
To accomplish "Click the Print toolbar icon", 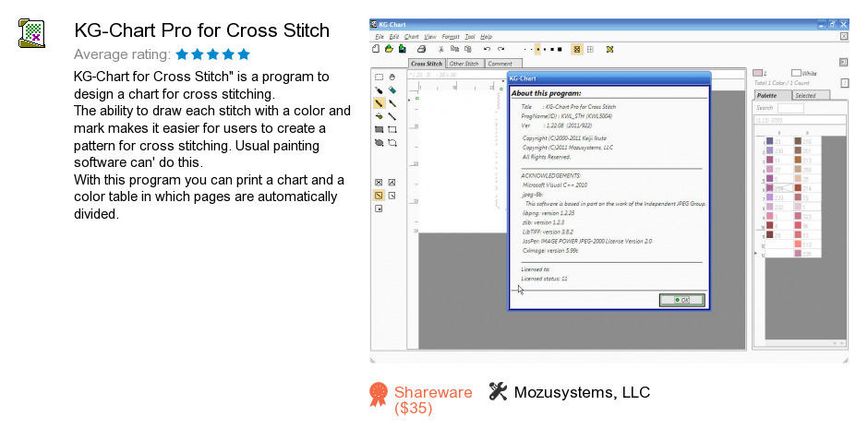I will tap(422, 49).
